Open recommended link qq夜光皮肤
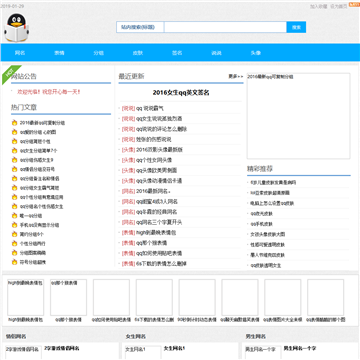This screenshot has height=360, width=360. pos(262,213)
